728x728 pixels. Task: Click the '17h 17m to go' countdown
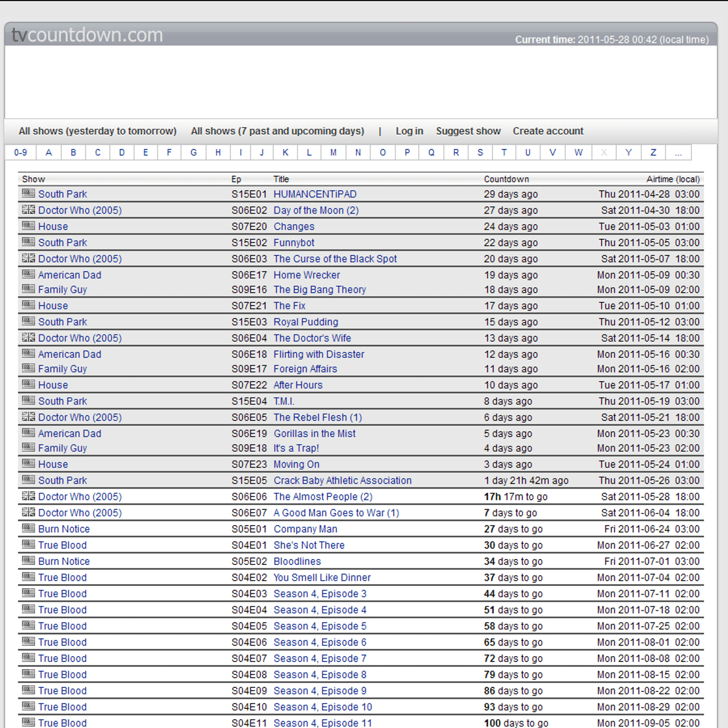point(516,497)
